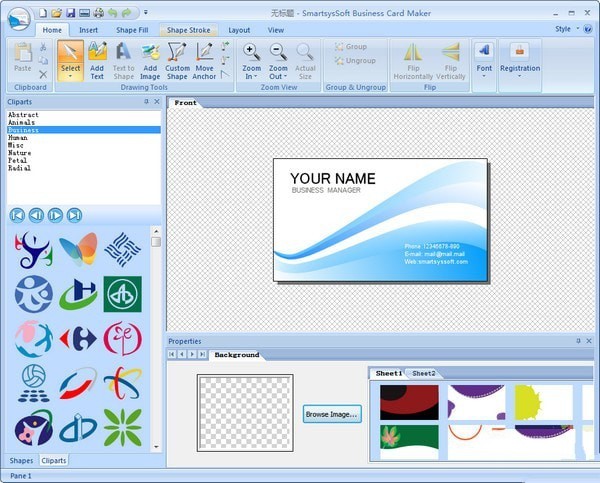Close the Properties panel
This screenshot has width=600, height=483.
click(x=589, y=341)
